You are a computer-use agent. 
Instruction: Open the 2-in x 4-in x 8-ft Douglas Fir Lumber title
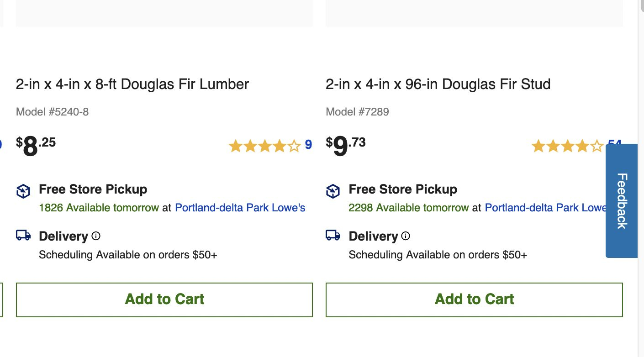point(132,84)
